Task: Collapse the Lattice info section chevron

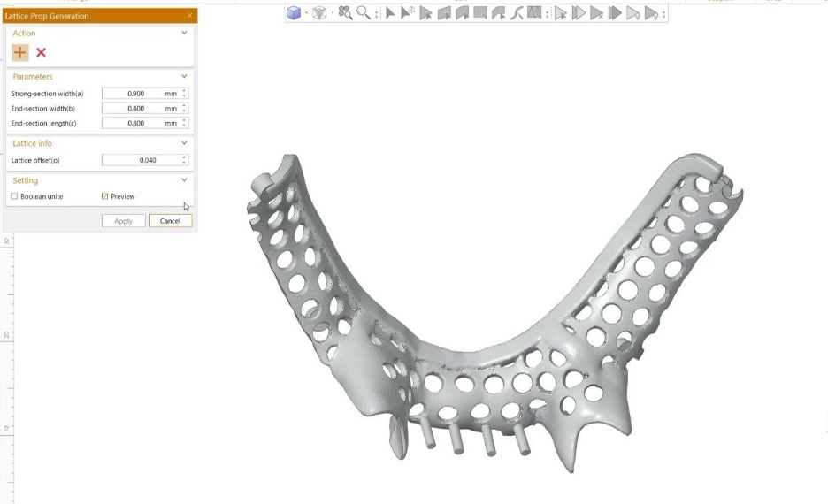Action: click(184, 143)
